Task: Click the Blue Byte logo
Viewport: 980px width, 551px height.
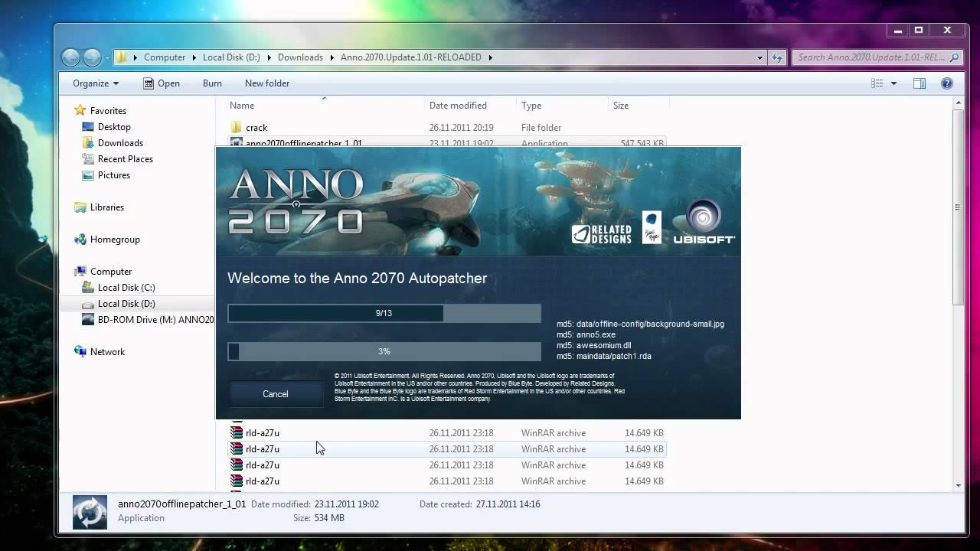Action: [x=652, y=227]
